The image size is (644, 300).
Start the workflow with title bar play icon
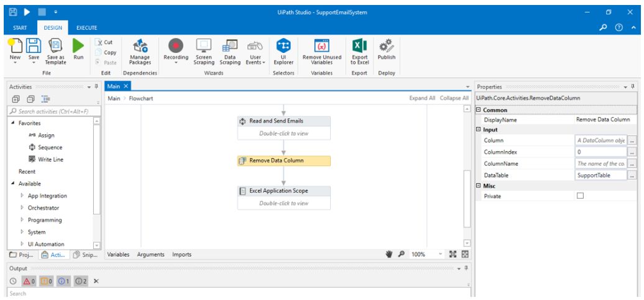tap(27, 12)
